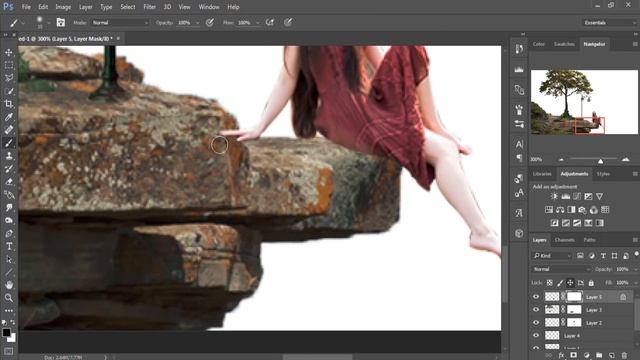This screenshot has height=360, width=640.
Task: Delete layer with trash icon
Action: (624, 356)
